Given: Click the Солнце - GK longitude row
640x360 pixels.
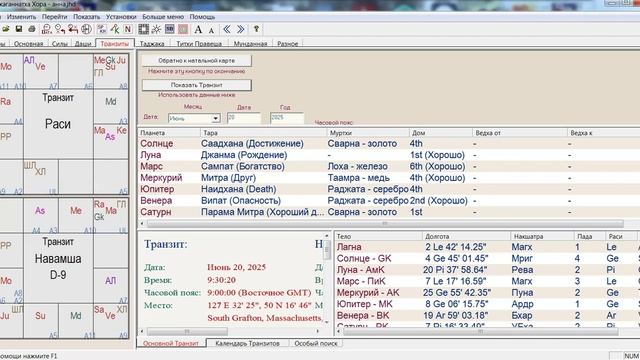Looking at the screenshot, I should (x=487, y=258).
